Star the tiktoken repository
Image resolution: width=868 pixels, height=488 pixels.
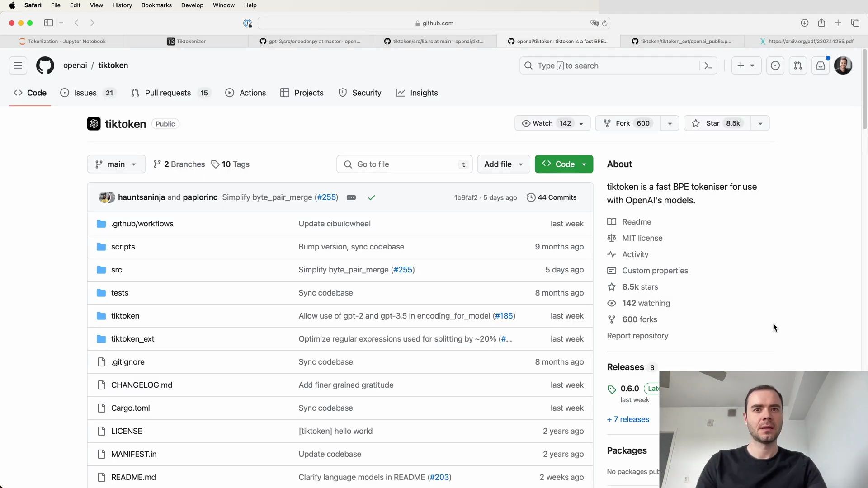[x=717, y=123]
